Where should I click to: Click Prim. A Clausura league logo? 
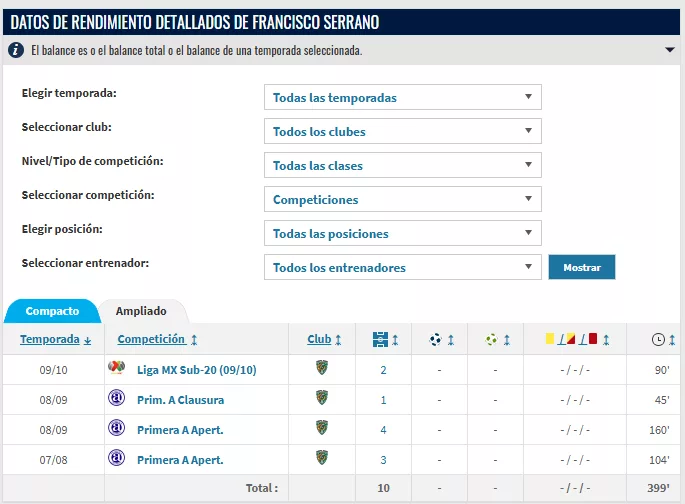coord(116,398)
